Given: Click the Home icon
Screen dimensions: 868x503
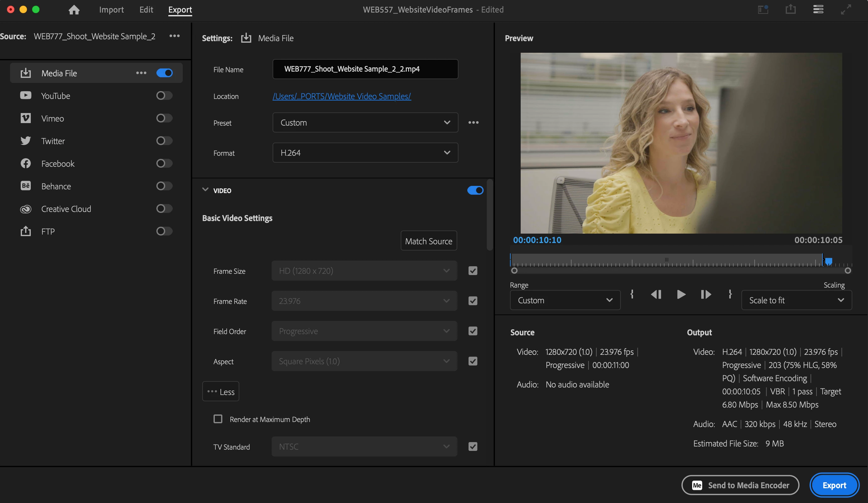Looking at the screenshot, I should [x=74, y=10].
